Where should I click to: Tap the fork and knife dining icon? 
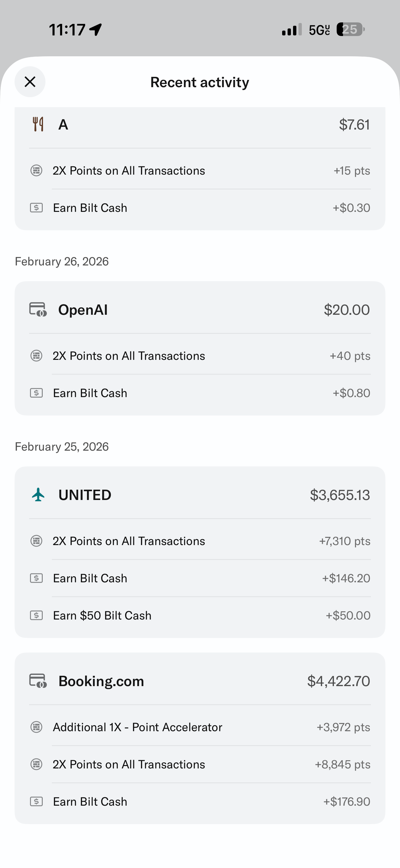[38, 124]
